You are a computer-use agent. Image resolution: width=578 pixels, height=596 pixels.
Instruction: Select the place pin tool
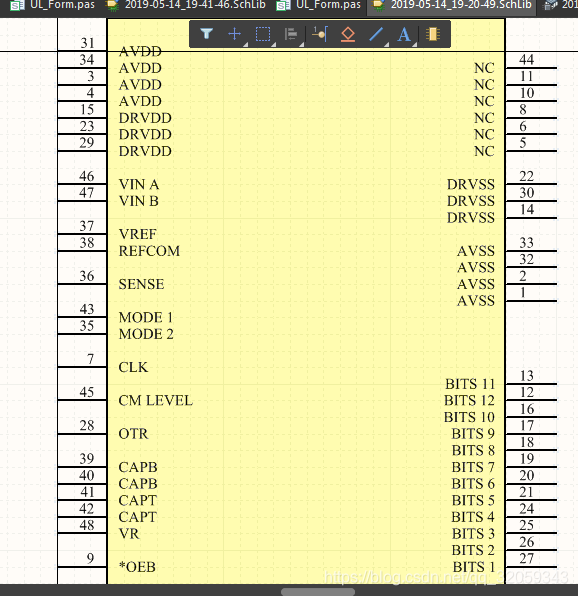click(x=320, y=34)
